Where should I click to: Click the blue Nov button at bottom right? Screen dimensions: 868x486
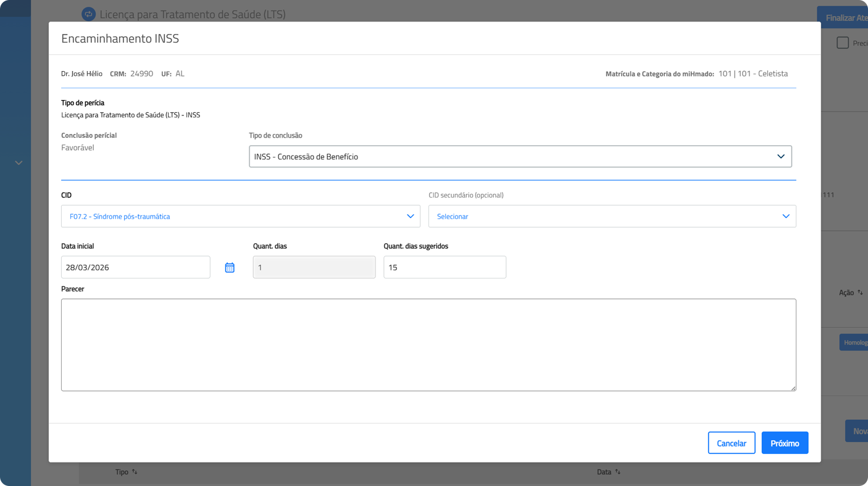click(x=857, y=431)
